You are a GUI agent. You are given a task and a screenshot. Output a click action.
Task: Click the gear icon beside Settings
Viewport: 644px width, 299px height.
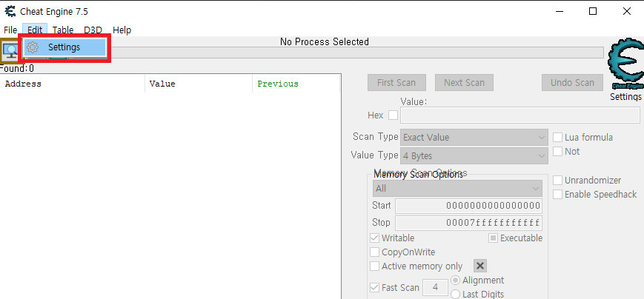click(33, 47)
